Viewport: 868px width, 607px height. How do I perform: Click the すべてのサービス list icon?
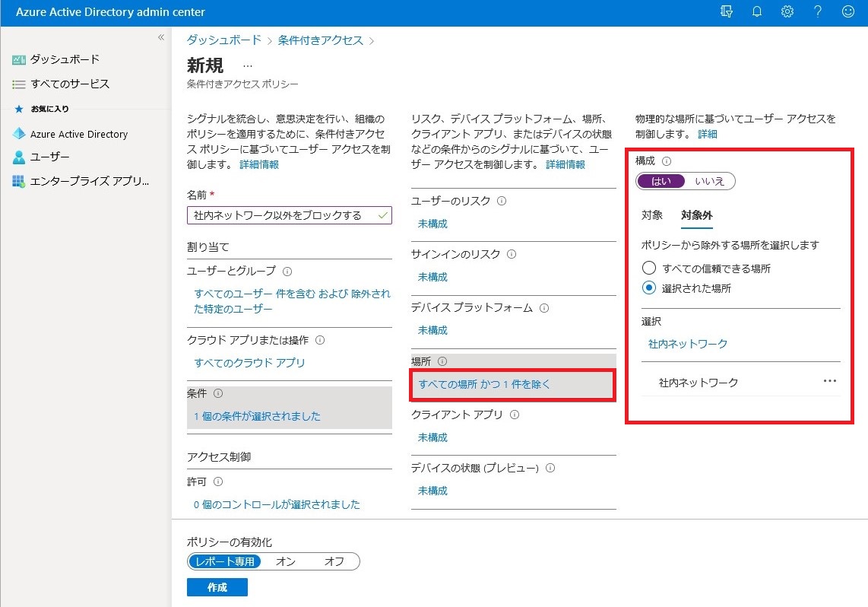click(x=19, y=84)
